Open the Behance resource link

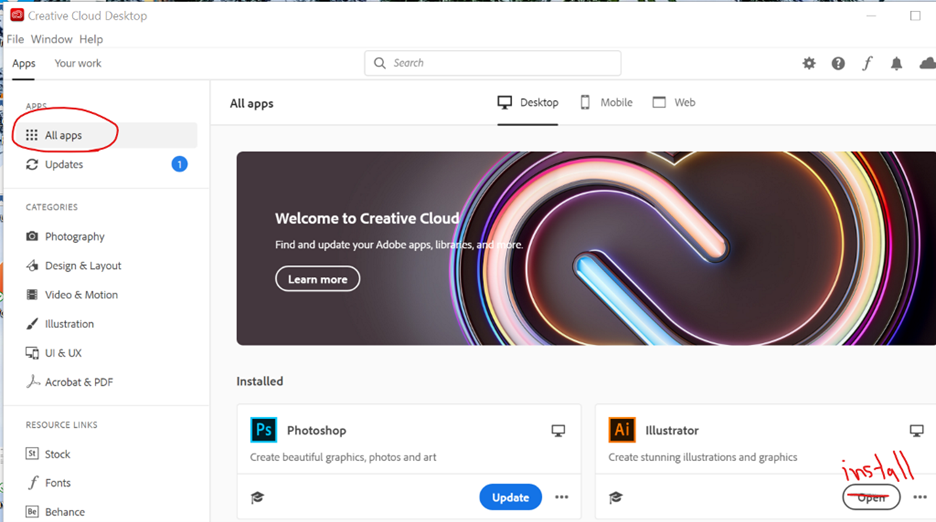point(55,512)
